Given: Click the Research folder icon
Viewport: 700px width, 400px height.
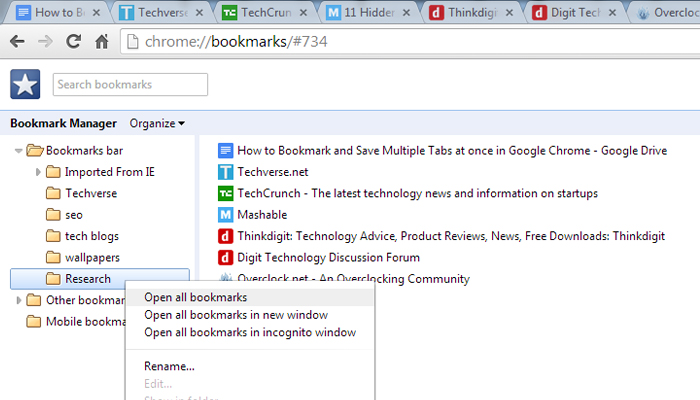Looking at the screenshot, I should (x=53, y=279).
